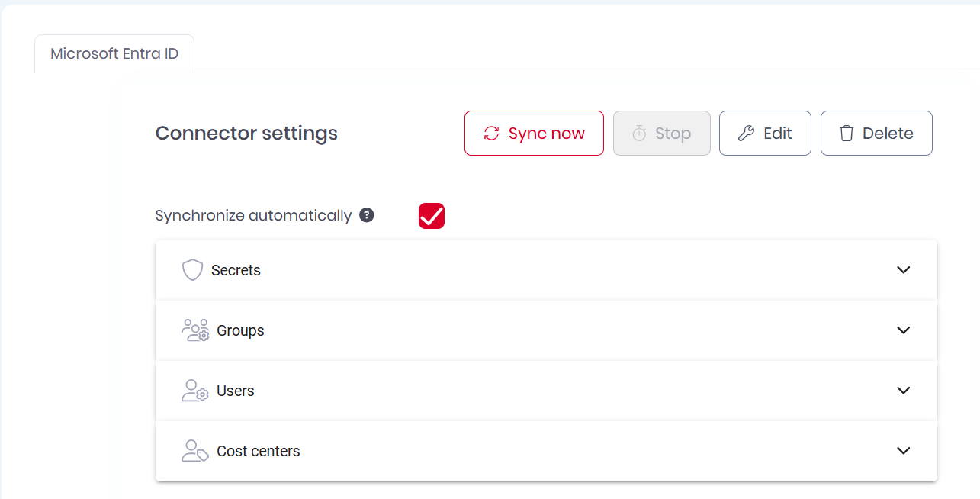Click the Cost centers row label
Image resolution: width=980 pixels, height=499 pixels.
click(x=259, y=451)
